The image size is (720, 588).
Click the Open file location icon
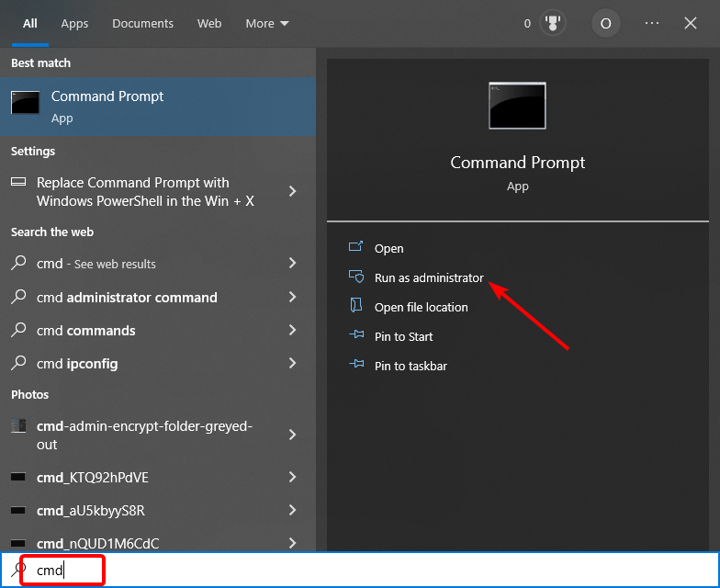(356, 307)
